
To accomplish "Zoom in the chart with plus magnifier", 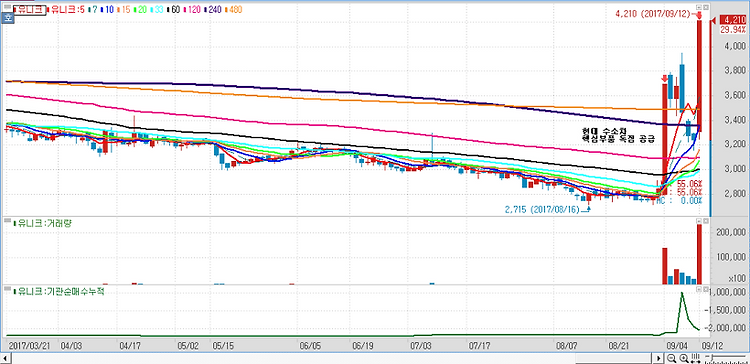I will pyautogui.click(x=684, y=358).
